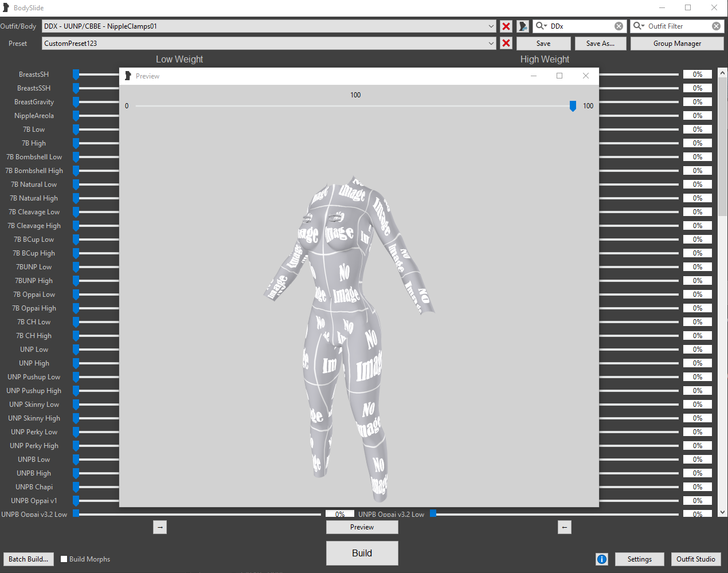The height and width of the screenshot is (573, 728).
Task: Click the Save As... button
Action: pyautogui.click(x=600, y=44)
